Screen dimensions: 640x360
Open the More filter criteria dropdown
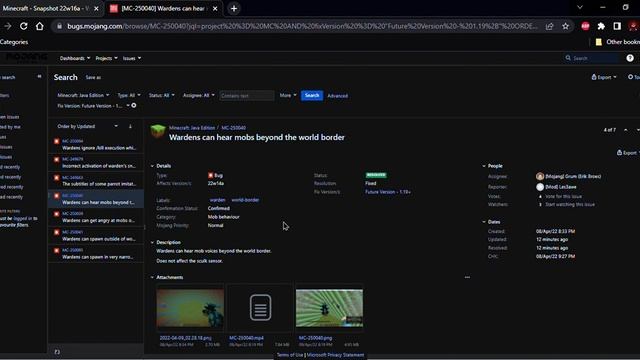point(288,96)
